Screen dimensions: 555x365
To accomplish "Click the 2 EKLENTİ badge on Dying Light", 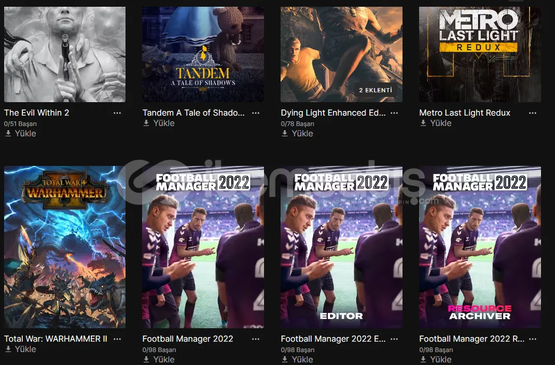I will (376, 90).
